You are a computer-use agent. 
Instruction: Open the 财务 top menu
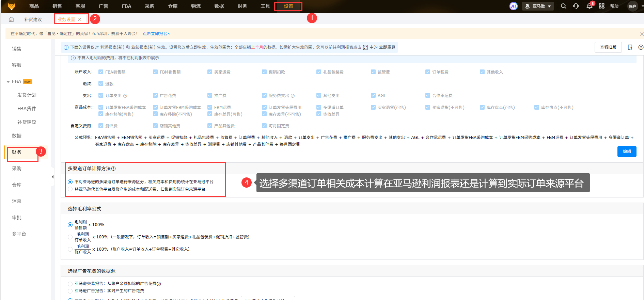(242, 6)
